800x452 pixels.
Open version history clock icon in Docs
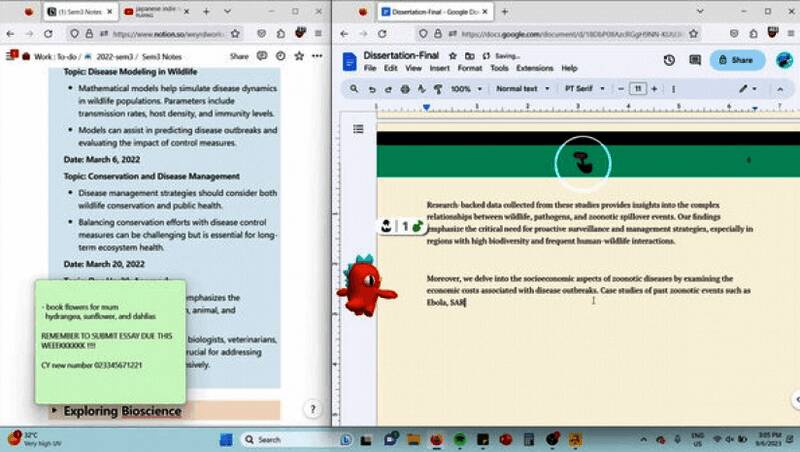pyautogui.click(x=669, y=60)
